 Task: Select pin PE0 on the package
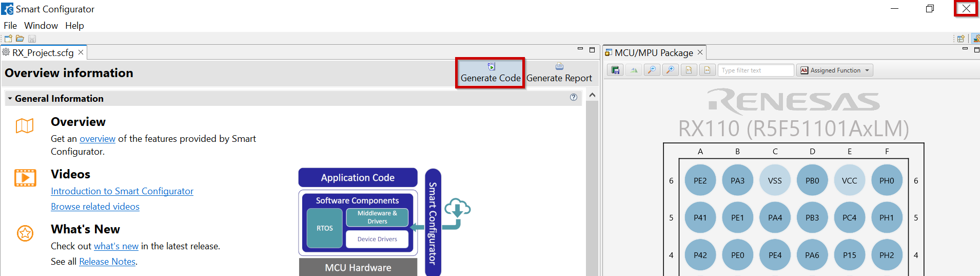coord(737,255)
